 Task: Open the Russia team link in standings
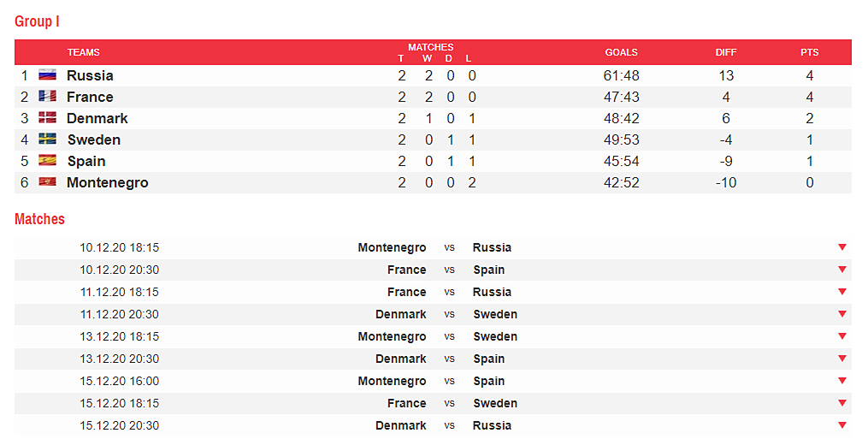(90, 75)
